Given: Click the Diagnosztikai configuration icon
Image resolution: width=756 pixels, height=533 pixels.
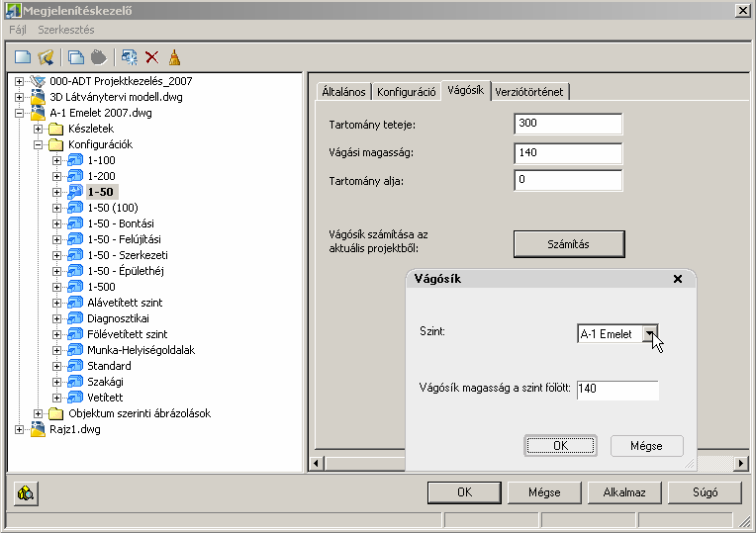Looking at the screenshot, I should [x=75, y=318].
